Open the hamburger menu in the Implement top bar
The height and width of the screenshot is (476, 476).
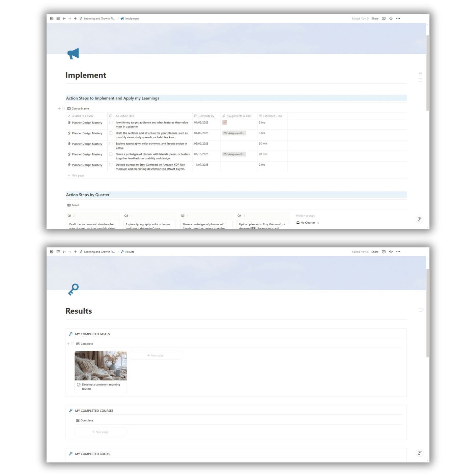[58, 19]
